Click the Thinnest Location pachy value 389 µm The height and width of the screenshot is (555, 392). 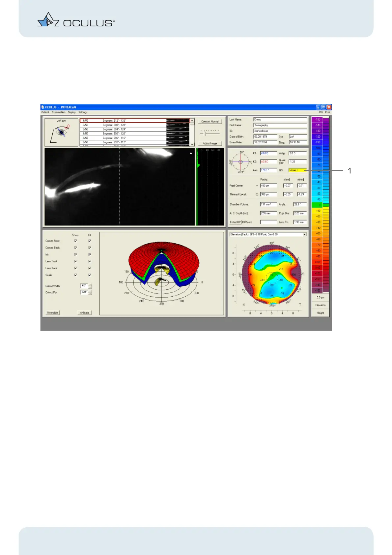point(268,194)
